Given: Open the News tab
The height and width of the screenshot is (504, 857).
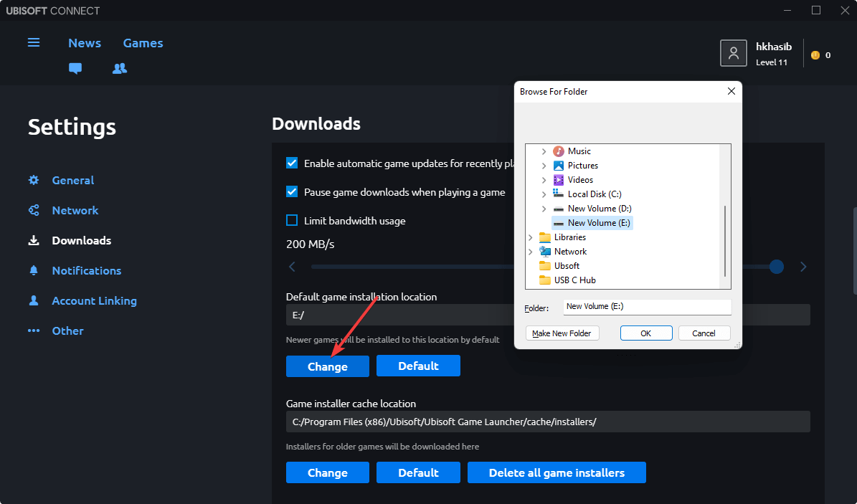Looking at the screenshot, I should click(85, 43).
